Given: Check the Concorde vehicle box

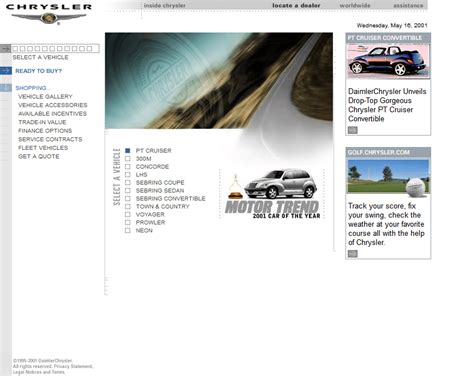Looking at the screenshot, I should pyautogui.click(x=128, y=167).
